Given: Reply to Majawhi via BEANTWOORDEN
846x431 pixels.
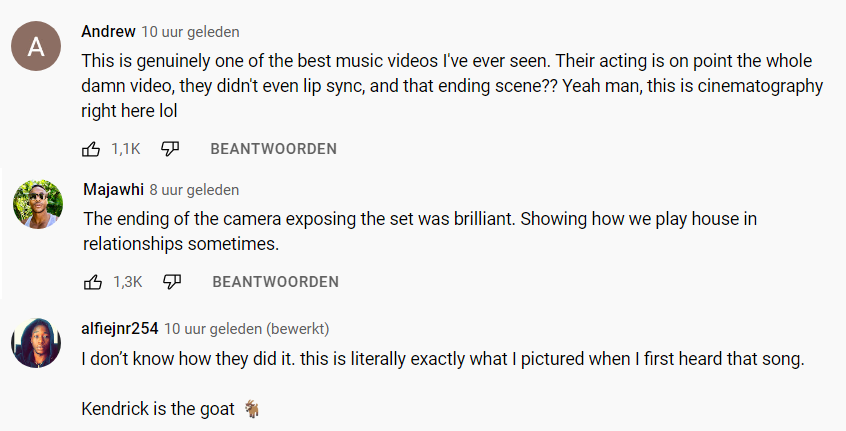Looking at the screenshot, I should 275,282.
